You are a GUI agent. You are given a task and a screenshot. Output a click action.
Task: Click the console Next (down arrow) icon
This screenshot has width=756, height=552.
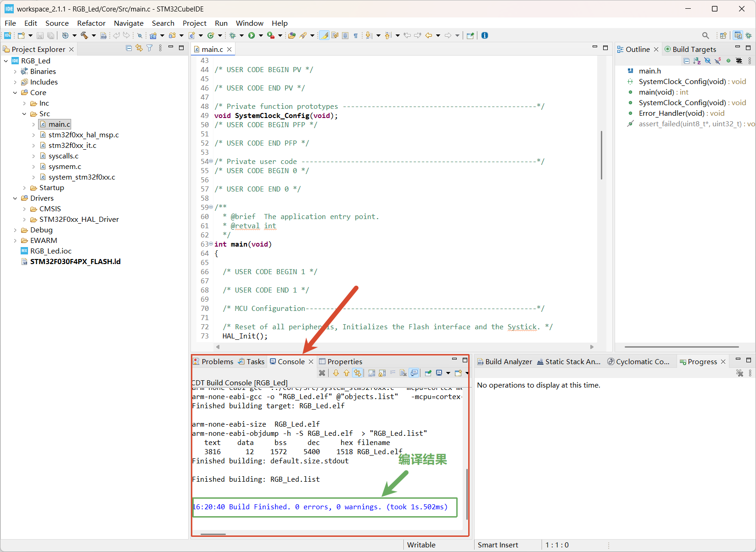pyautogui.click(x=336, y=373)
